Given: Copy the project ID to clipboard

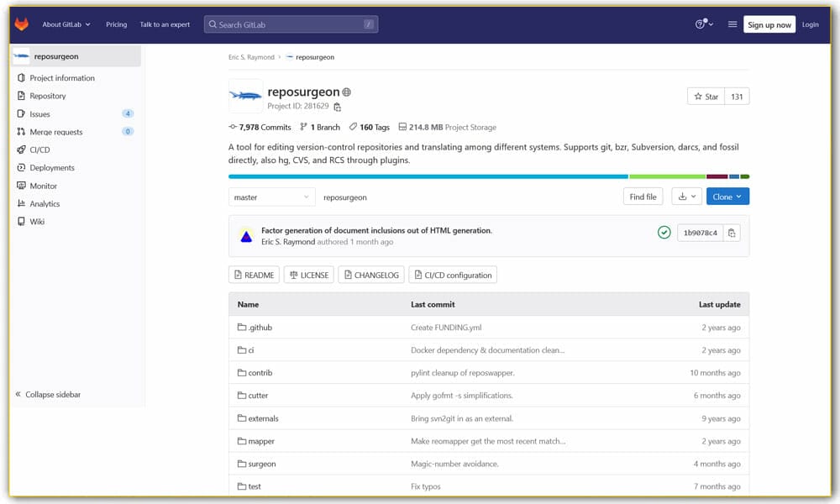Looking at the screenshot, I should pos(338,107).
